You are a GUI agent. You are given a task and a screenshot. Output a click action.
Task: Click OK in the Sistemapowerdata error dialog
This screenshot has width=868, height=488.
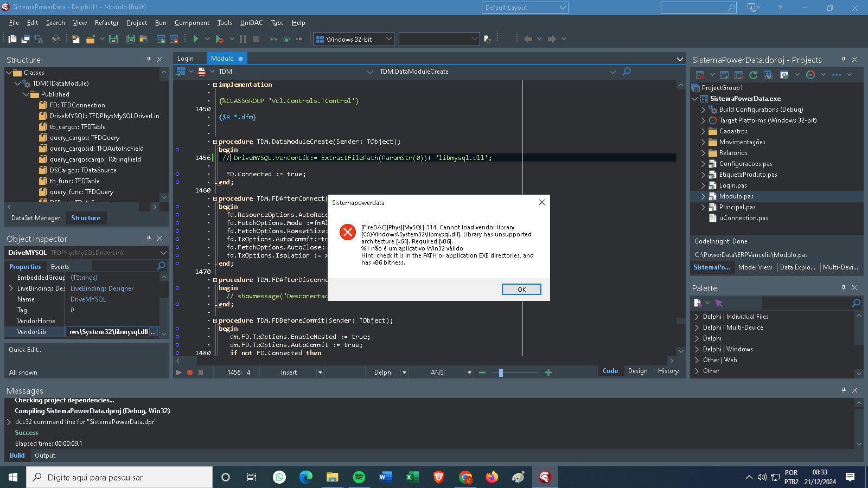(x=521, y=290)
